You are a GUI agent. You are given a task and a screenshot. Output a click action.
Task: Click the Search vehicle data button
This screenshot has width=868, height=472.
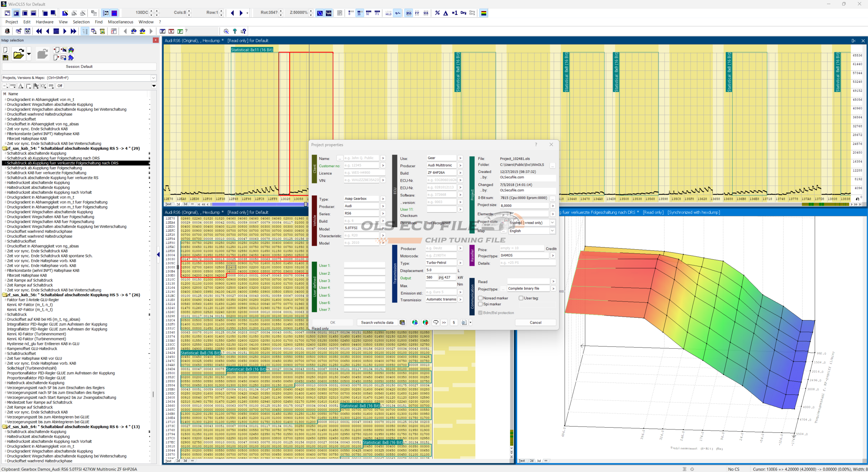[x=377, y=322]
